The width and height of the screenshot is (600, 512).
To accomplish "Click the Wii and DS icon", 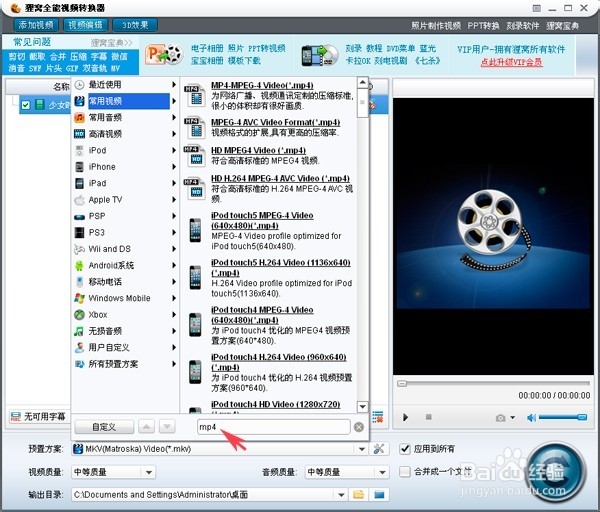I will pyautogui.click(x=79, y=249).
